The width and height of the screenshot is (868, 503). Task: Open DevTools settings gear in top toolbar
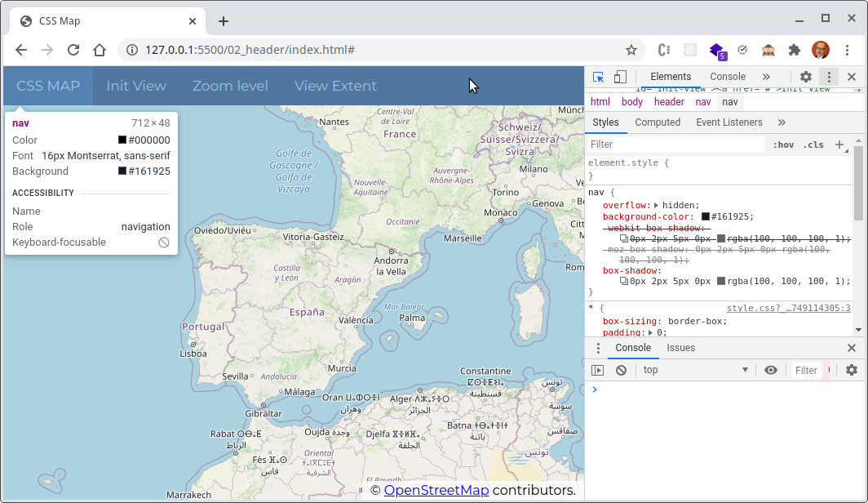[x=806, y=77]
